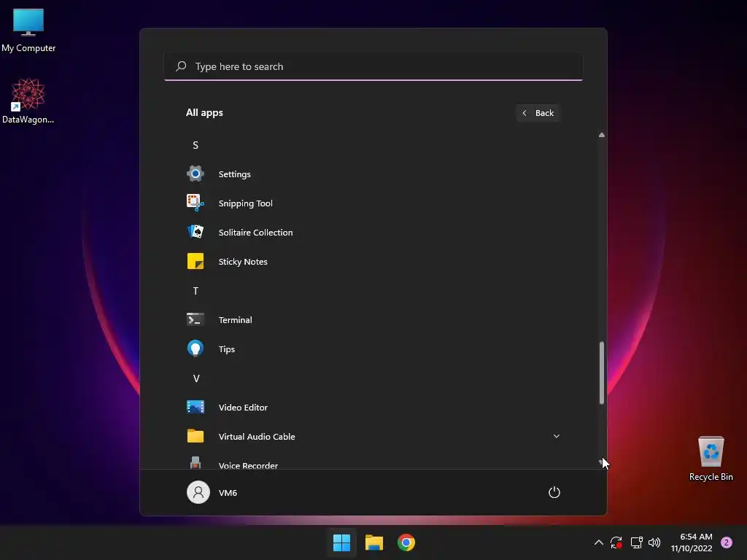Click the VM6 user avatar icon

tap(198, 492)
